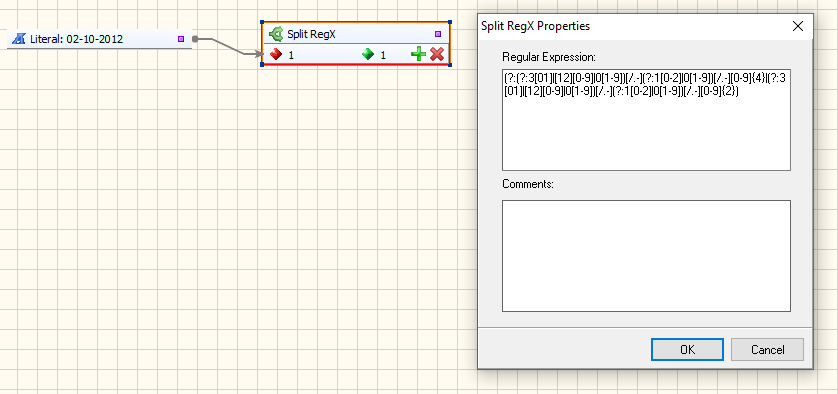This screenshot has width=838, height=394.
Task: Select the Split RegX node title
Action: pos(311,34)
